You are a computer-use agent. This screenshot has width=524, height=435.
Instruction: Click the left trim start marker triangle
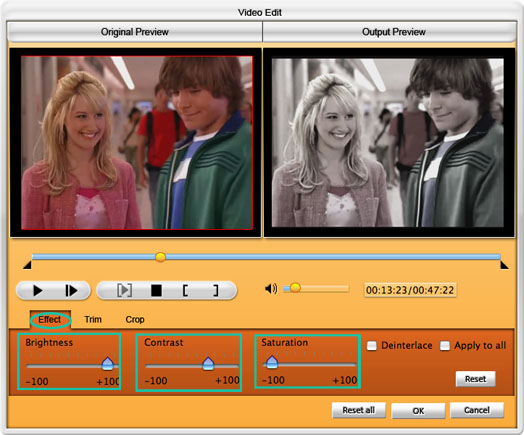27,265
